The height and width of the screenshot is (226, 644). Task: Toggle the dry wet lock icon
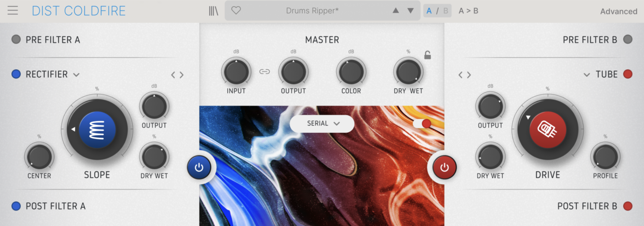point(428,55)
